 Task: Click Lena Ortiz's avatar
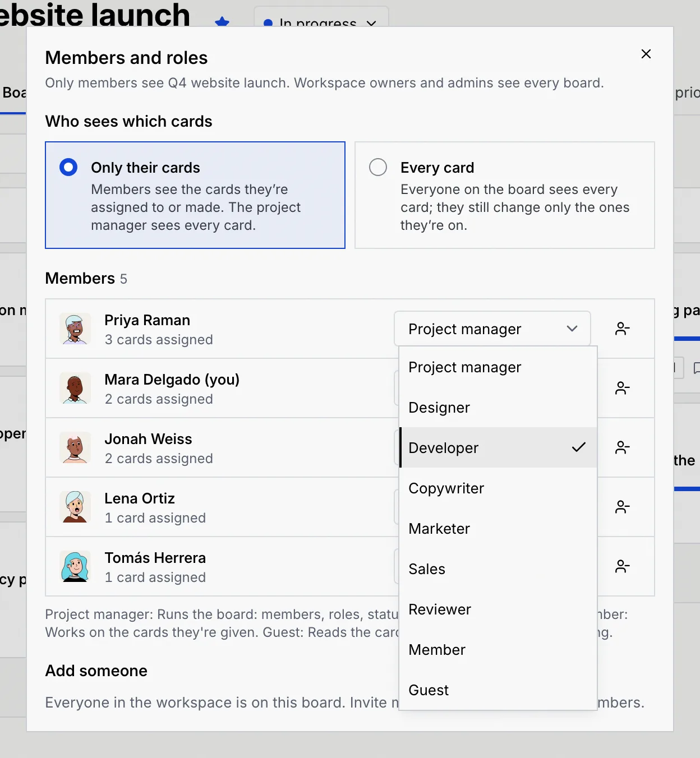[x=75, y=507]
